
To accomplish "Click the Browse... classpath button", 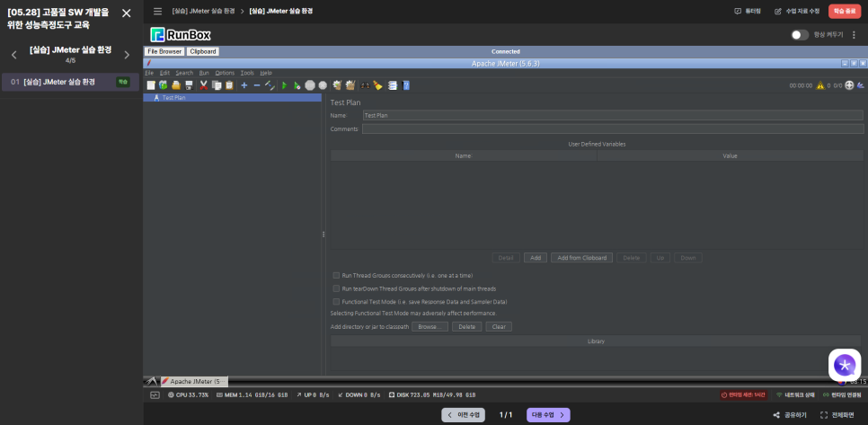I will tap(430, 326).
